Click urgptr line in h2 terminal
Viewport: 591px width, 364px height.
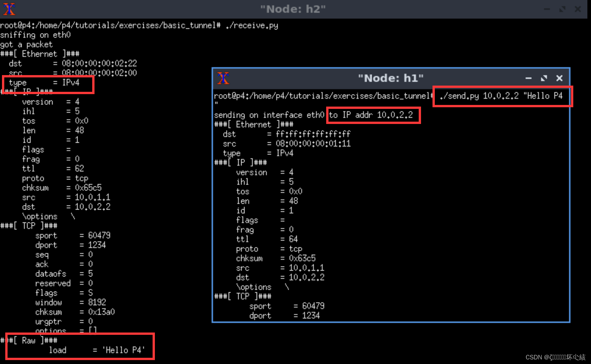click(x=64, y=322)
